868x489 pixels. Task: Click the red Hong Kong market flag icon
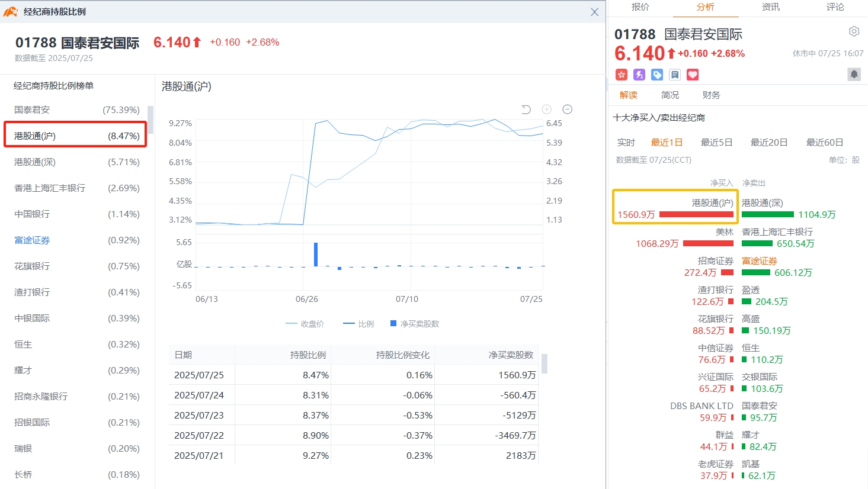[x=622, y=75]
